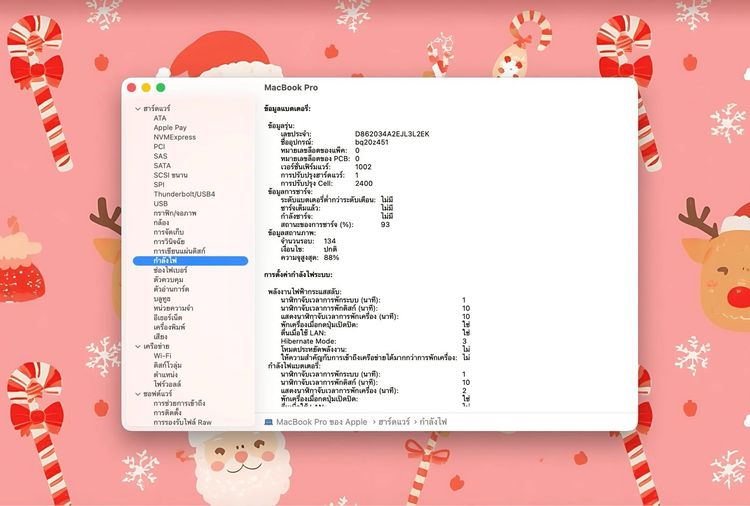Select Apple Pay in the sidebar

click(170, 128)
